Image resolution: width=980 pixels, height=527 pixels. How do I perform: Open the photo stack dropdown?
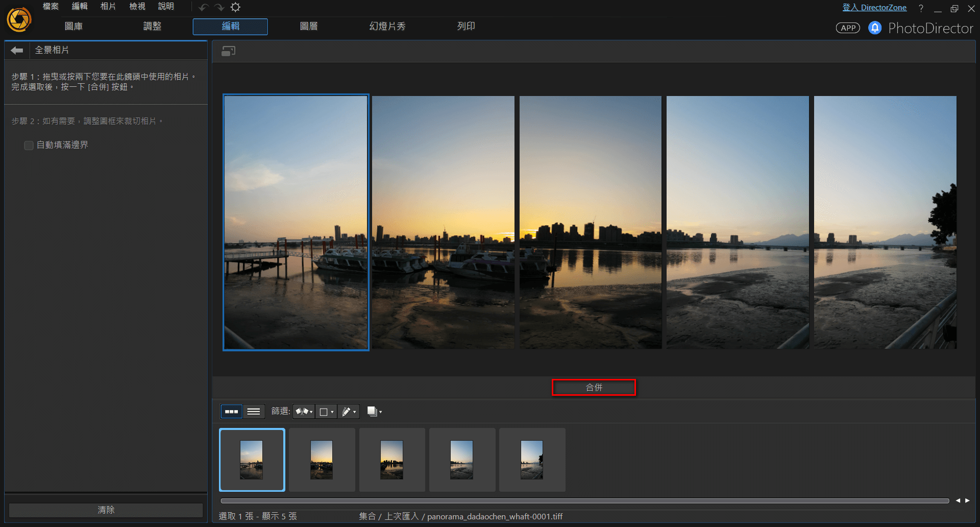pos(374,412)
